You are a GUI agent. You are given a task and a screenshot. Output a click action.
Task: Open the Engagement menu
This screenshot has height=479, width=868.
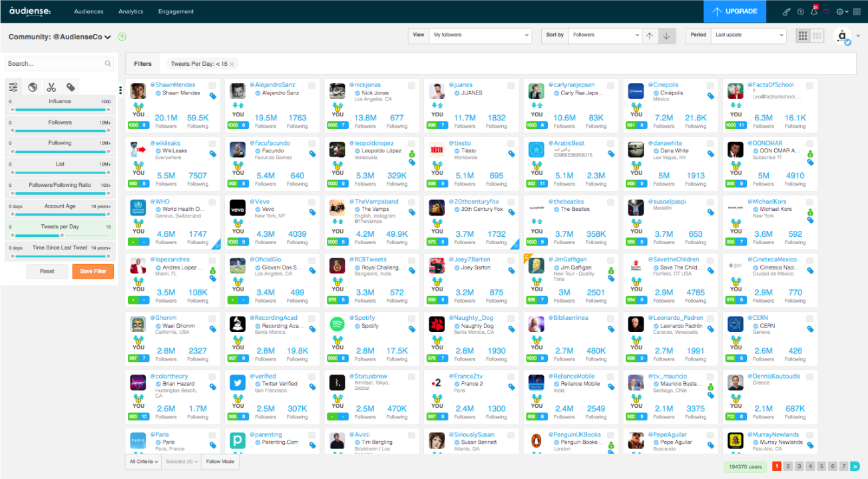[176, 11]
